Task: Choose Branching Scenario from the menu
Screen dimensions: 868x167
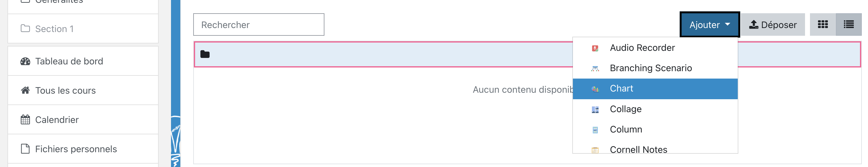Action: (x=650, y=68)
